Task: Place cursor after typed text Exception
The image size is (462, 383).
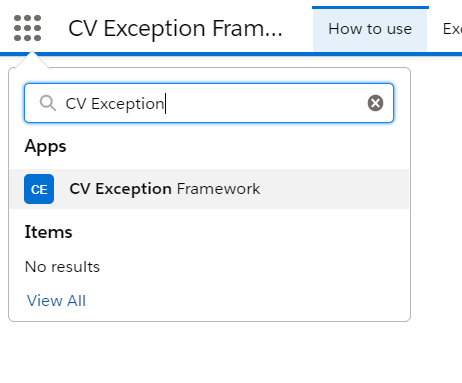Action: (x=165, y=104)
